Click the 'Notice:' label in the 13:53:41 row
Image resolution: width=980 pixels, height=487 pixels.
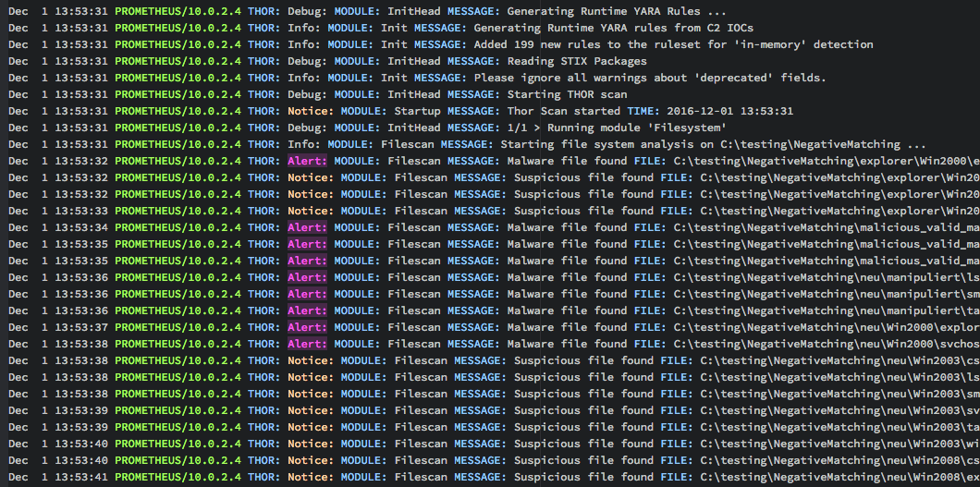click(x=311, y=477)
